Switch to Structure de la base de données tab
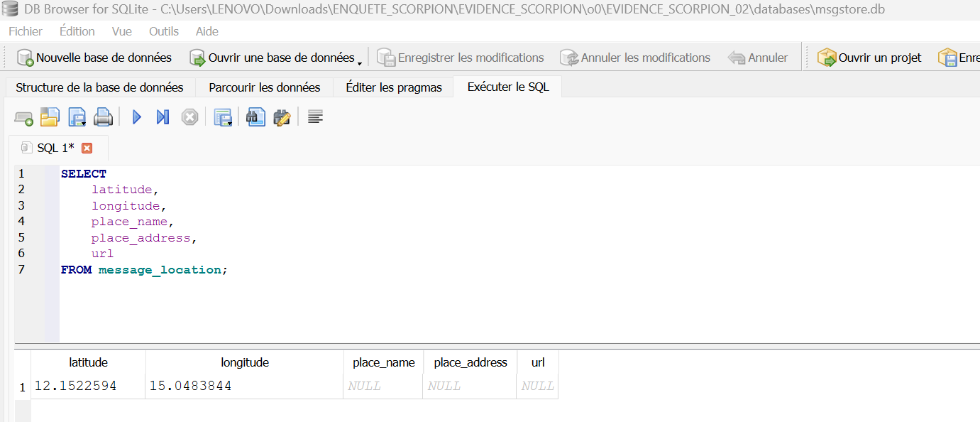Viewport: 980px width, 422px height. pos(99,87)
